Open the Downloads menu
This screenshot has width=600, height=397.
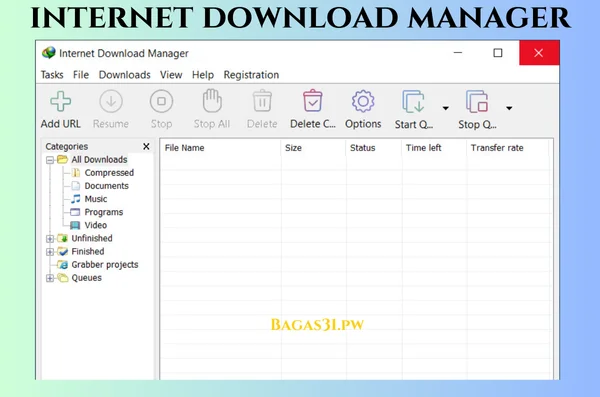click(124, 75)
